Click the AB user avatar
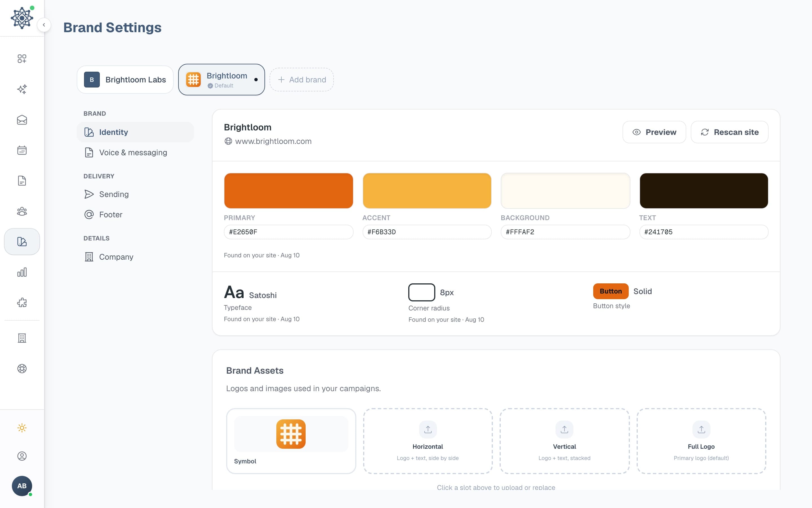This screenshot has width=812, height=508. coord(22,486)
